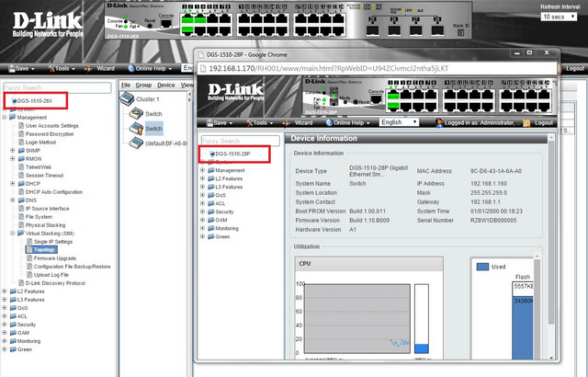Open Online Help in popup window
Screen dimensions: 588x377
pos(348,122)
